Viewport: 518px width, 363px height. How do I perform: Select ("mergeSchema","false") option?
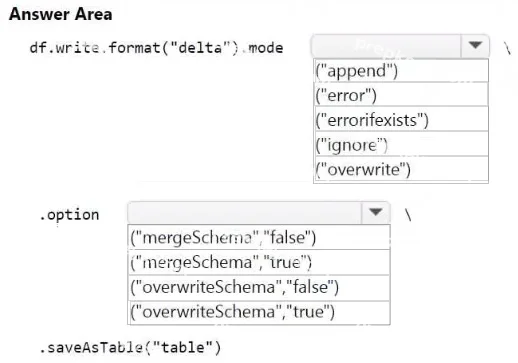[259, 237]
